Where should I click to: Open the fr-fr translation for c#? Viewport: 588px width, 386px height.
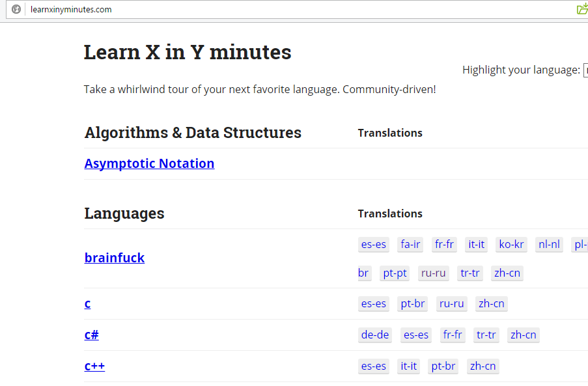click(453, 335)
